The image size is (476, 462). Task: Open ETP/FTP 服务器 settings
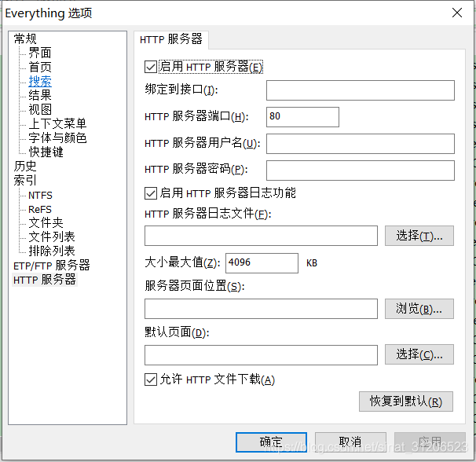click(x=52, y=265)
